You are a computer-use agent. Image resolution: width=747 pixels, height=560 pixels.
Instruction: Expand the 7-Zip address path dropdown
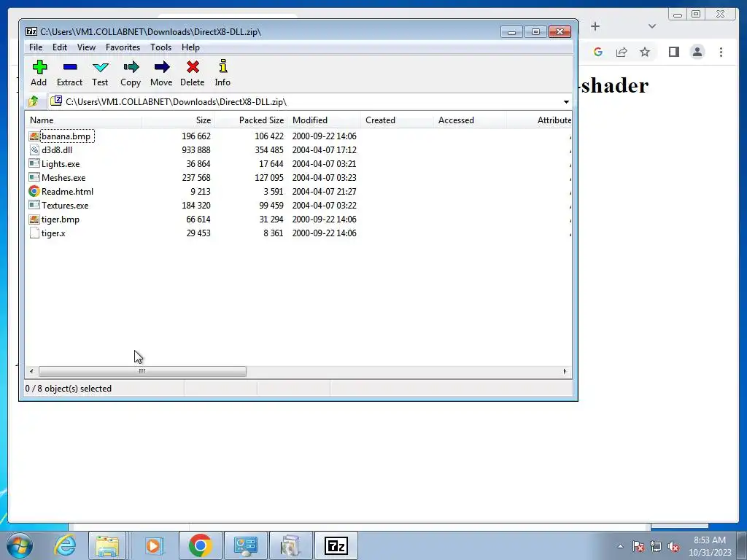coord(566,102)
